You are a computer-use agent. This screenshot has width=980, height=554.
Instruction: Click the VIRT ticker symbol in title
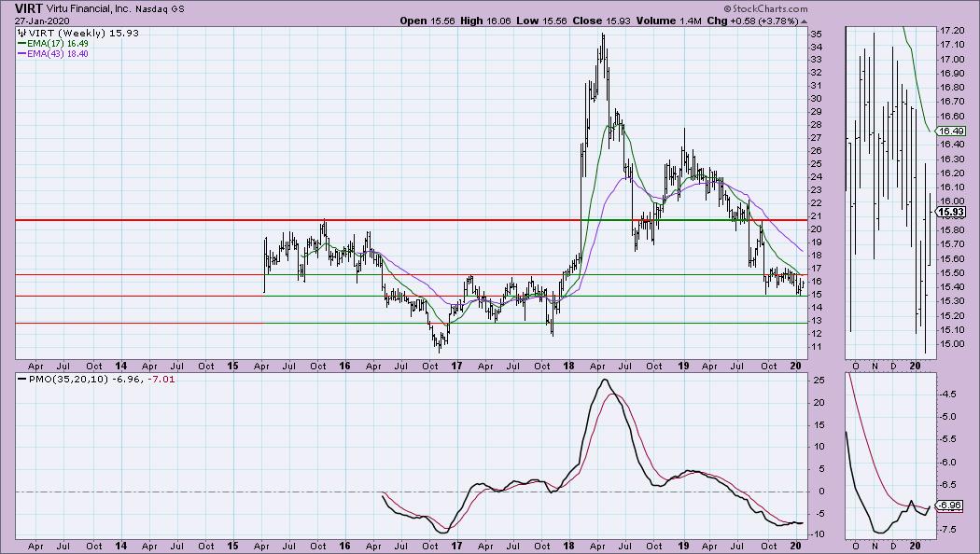[29, 8]
